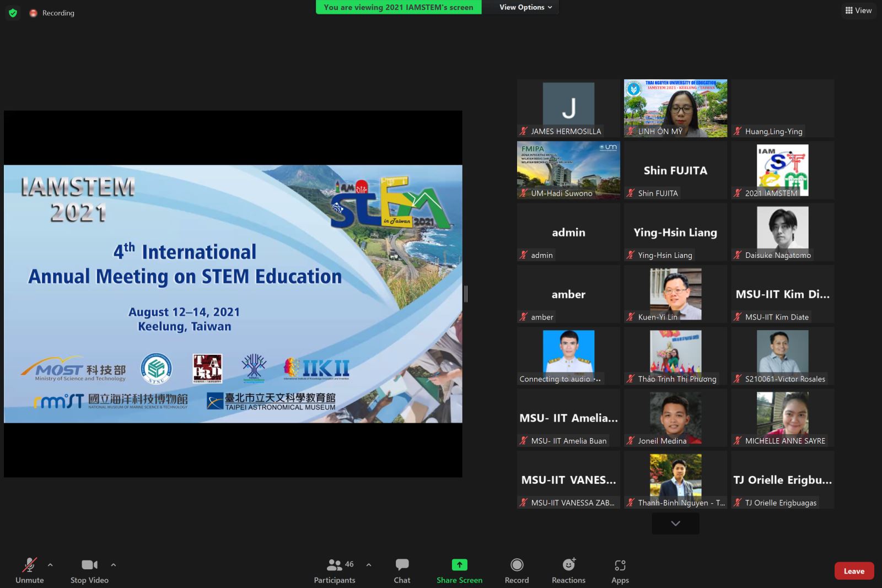Screen dimensions: 882x588
Task: Click the Recording indicator
Action: click(x=52, y=13)
